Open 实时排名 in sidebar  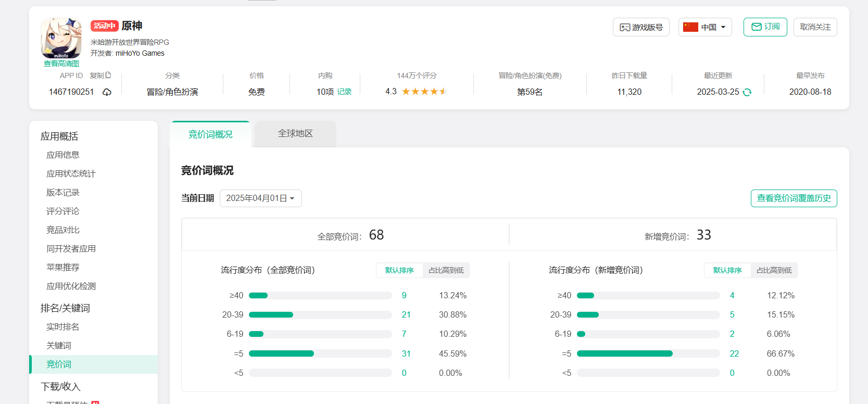tap(63, 327)
